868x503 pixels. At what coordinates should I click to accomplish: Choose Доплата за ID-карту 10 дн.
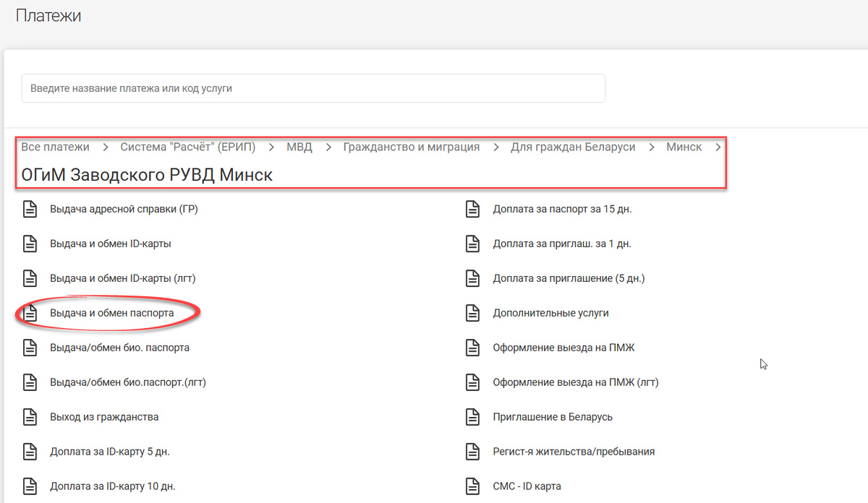[x=113, y=486]
